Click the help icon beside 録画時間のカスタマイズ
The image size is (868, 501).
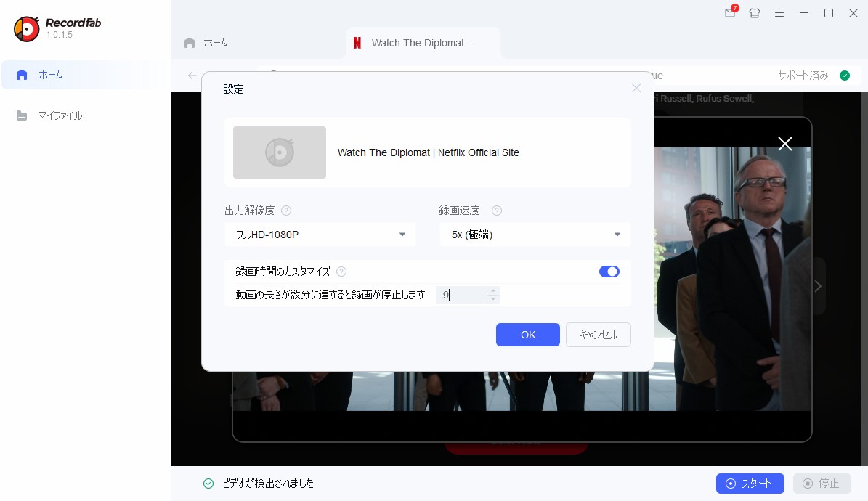341,272
